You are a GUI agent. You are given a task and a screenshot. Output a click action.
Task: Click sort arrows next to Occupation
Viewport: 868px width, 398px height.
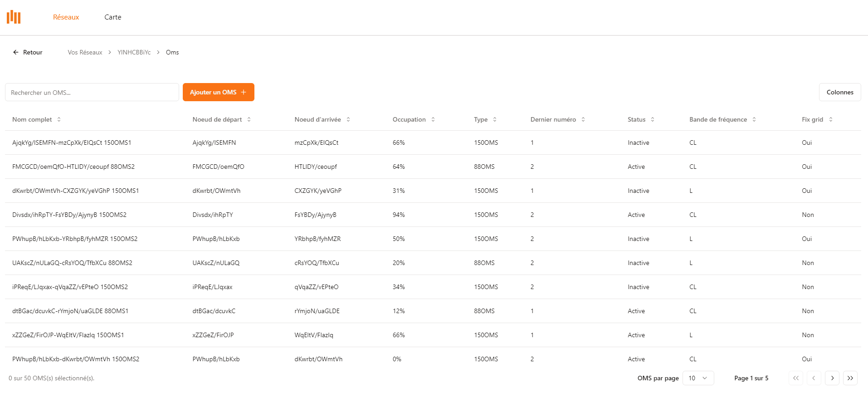point(433,119)
